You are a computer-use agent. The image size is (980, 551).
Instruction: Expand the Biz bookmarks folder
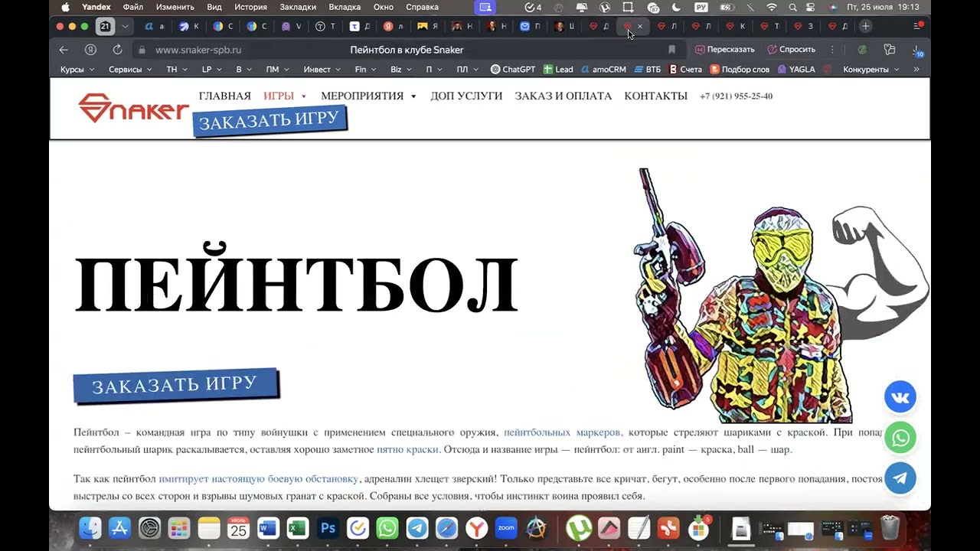[401, 70]
